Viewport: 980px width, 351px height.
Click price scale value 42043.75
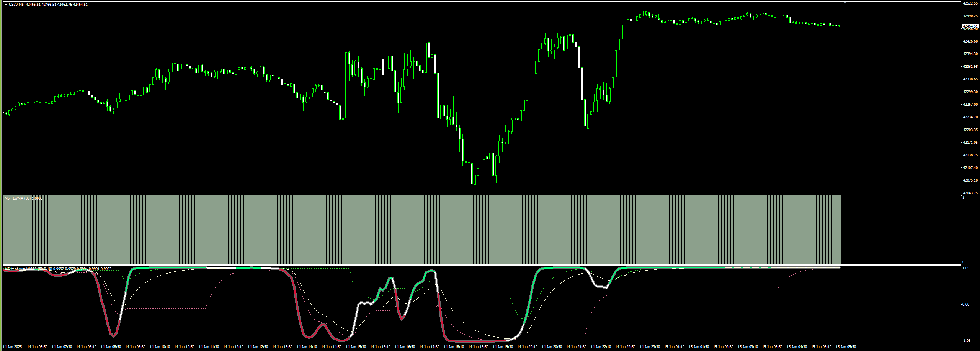[x=970, y=193]
